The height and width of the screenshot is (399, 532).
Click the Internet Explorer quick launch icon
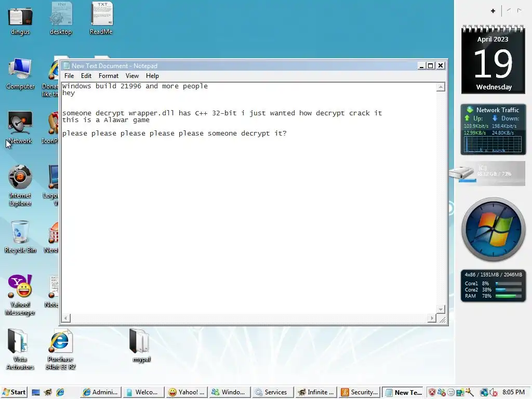pyautogui.click(x=60, y=393)
